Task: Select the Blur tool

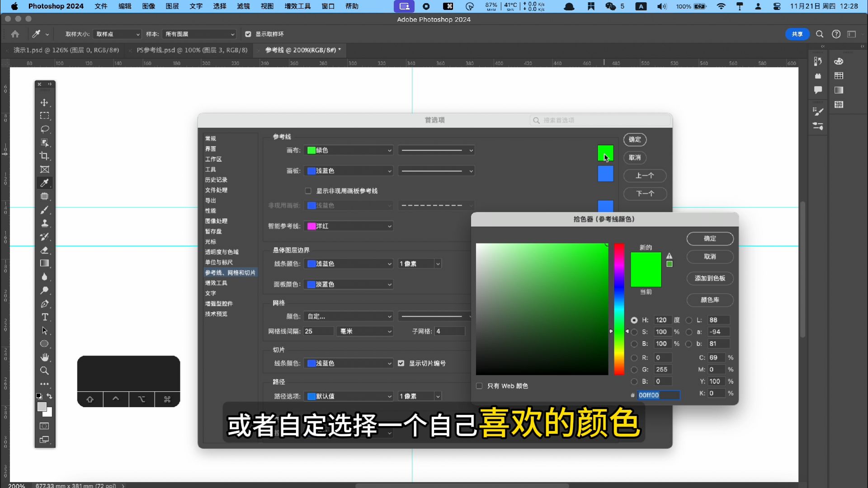Action: click(44, 277)
